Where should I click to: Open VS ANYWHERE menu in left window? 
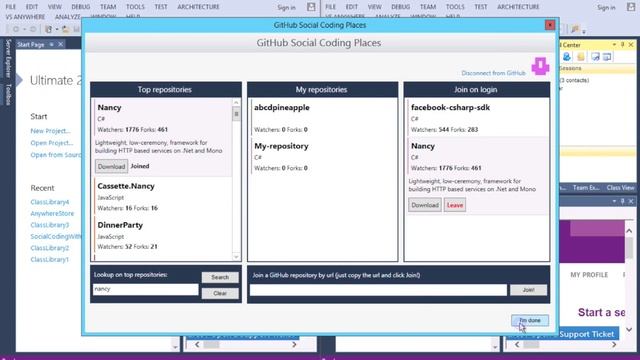pyautogui.click(x=25, y=17)
